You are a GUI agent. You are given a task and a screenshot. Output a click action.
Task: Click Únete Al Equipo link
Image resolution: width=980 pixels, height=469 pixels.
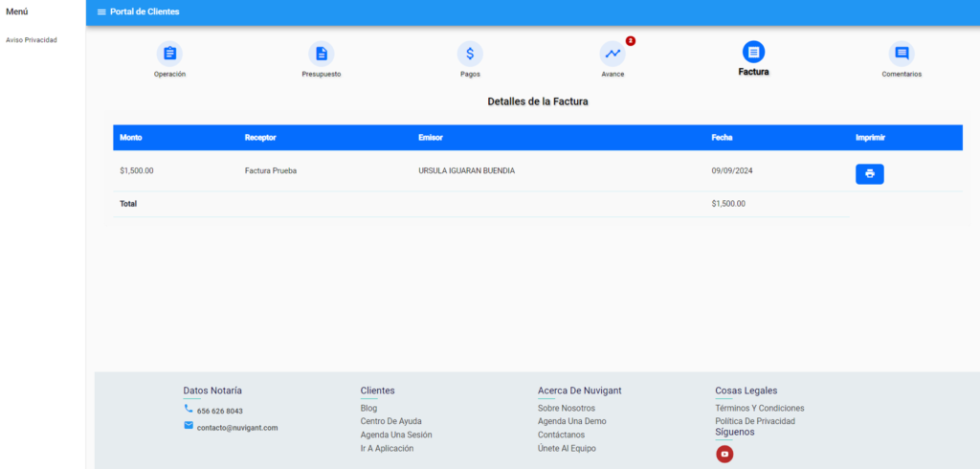click(x=567, y=448)
